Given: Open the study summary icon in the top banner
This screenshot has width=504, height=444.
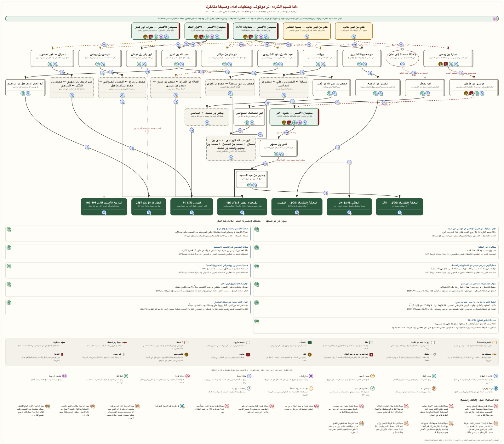Looking at the screenshot, I should click(495, 19).
